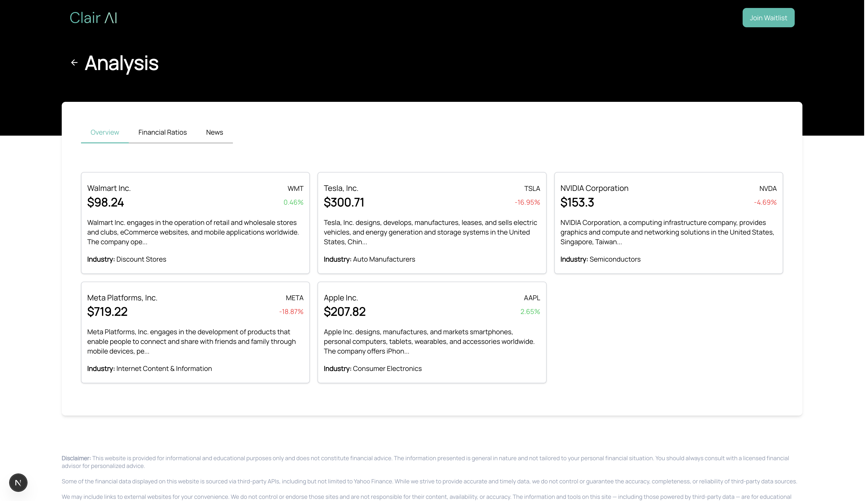Click Tesla's price $300.71
Viewport: 868px width, 501px height.
344,202
